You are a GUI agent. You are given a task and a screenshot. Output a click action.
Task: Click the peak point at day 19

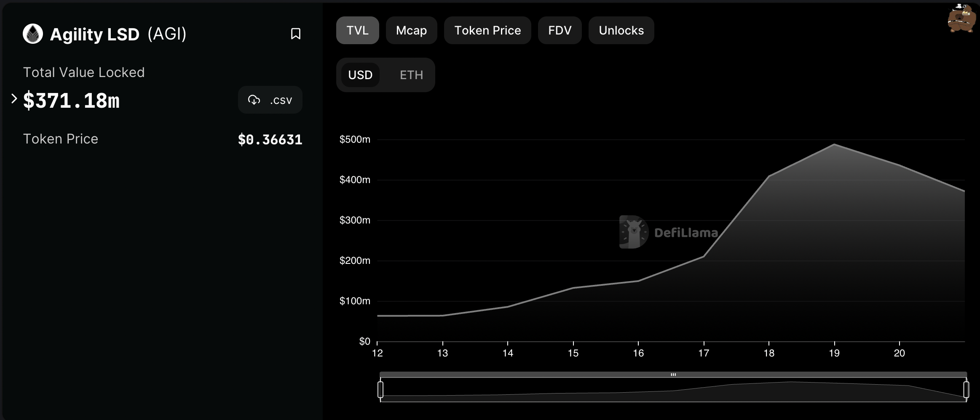tap(834, 144)
